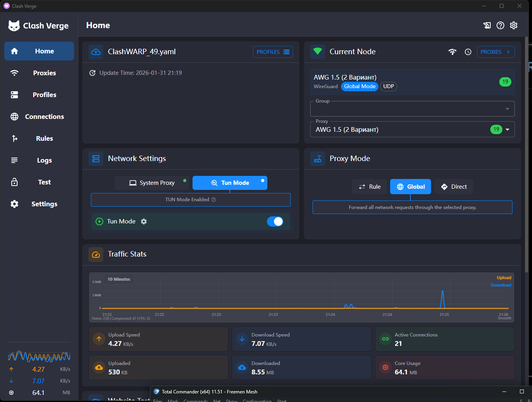The height and width of the screenshot is (402, 532).
Task: Click the Download Speed arrow icon
Action: (242, 339)
